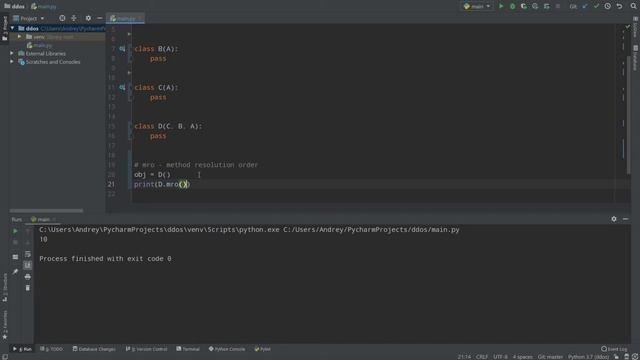Print the Run console output
Viewport: 640px width, 360px height.
click(x=28, y=277)
